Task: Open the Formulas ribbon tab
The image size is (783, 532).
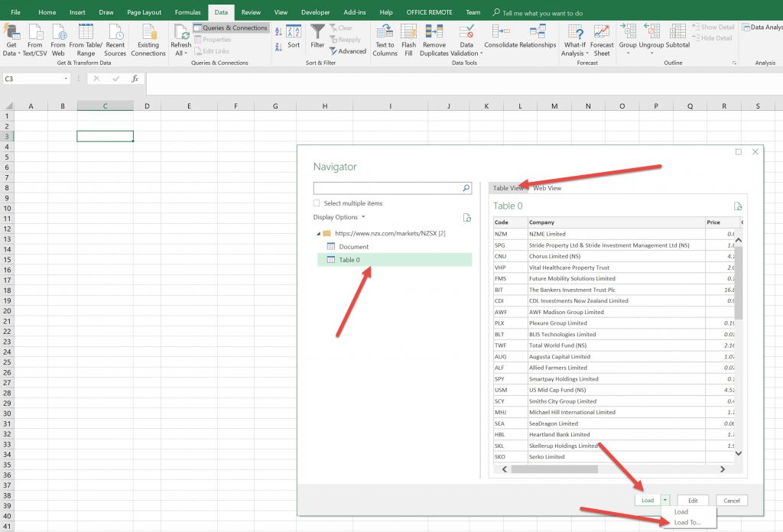Action: 187,12
